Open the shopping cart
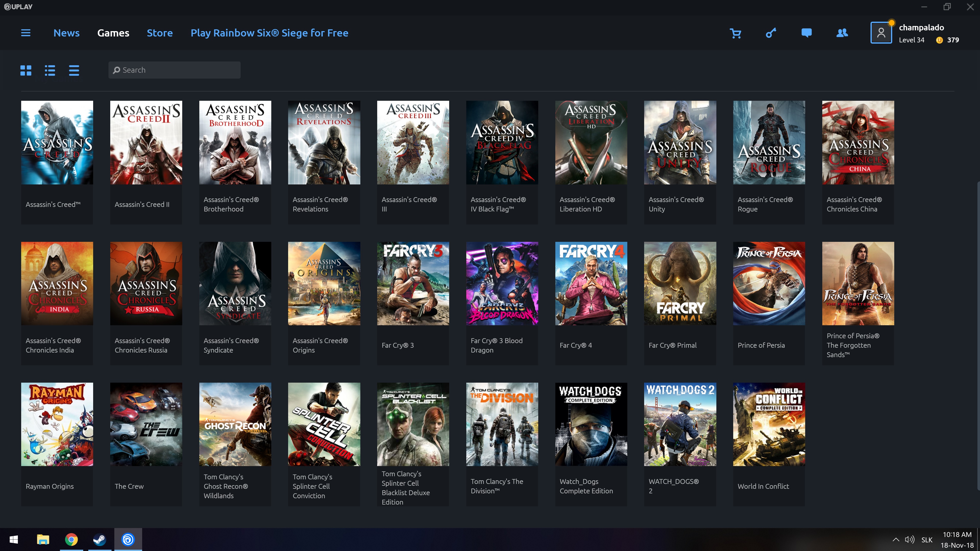Screen dimensions: 980x551 pos(735,33)
